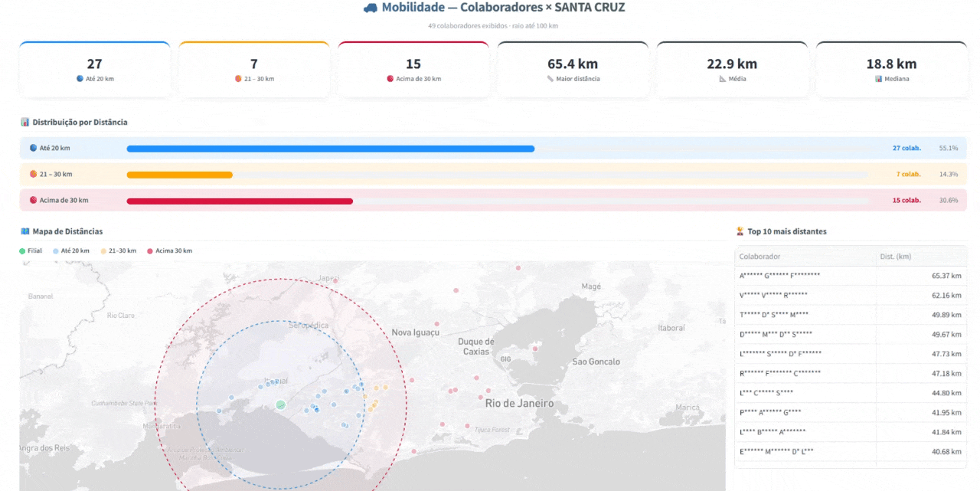Click the 14.3% percentage value

click(x=949, y=174)
